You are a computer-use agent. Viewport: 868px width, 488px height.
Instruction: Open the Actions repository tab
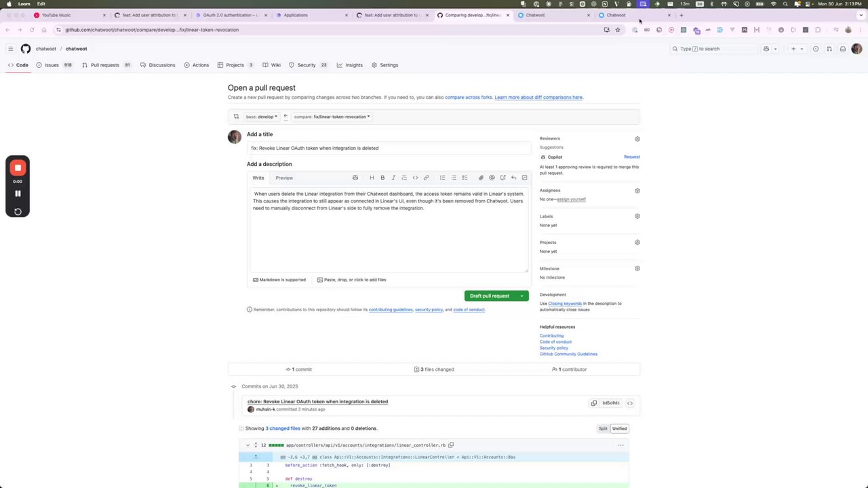click(197, 65)
